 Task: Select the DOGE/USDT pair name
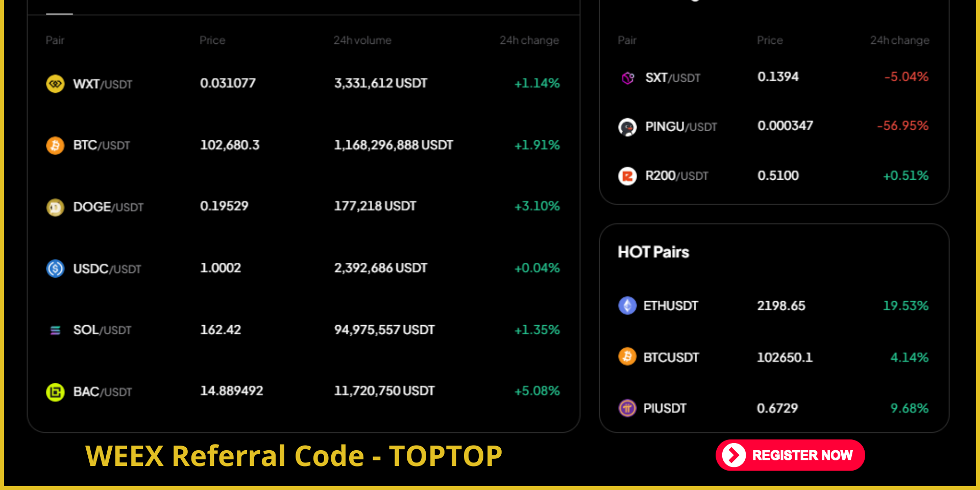pos(108,207)
